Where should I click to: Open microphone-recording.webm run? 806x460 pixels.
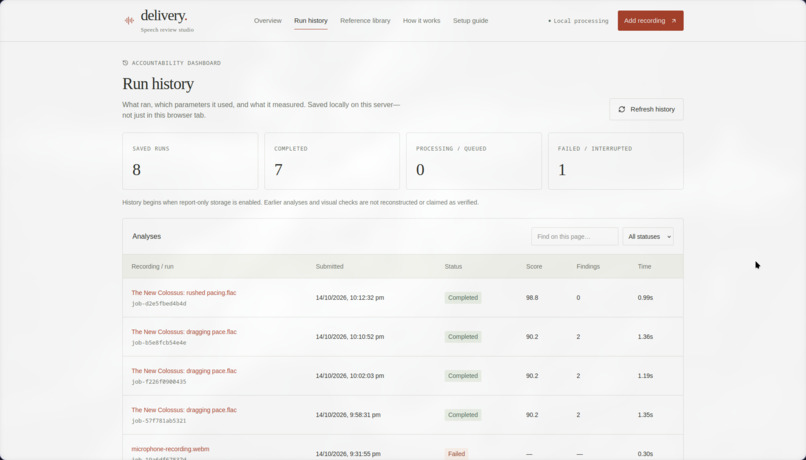pyautogui.click(x=170, y=449)
